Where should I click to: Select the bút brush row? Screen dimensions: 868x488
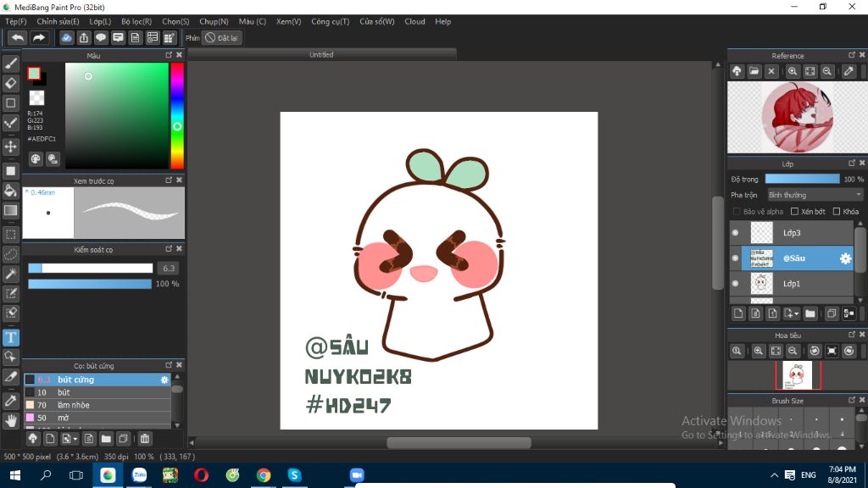[97, 392]
